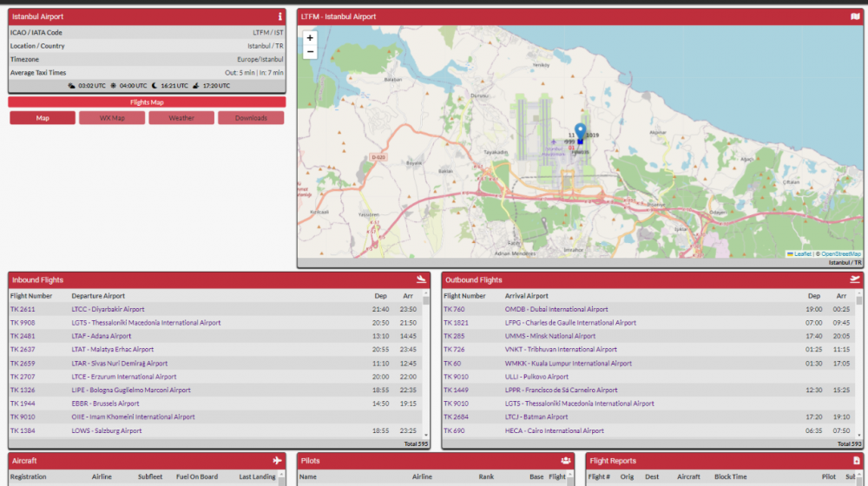The width and height of the screenshot is (868, 486).
Task: Zoom in on the map
Action: 310,38
